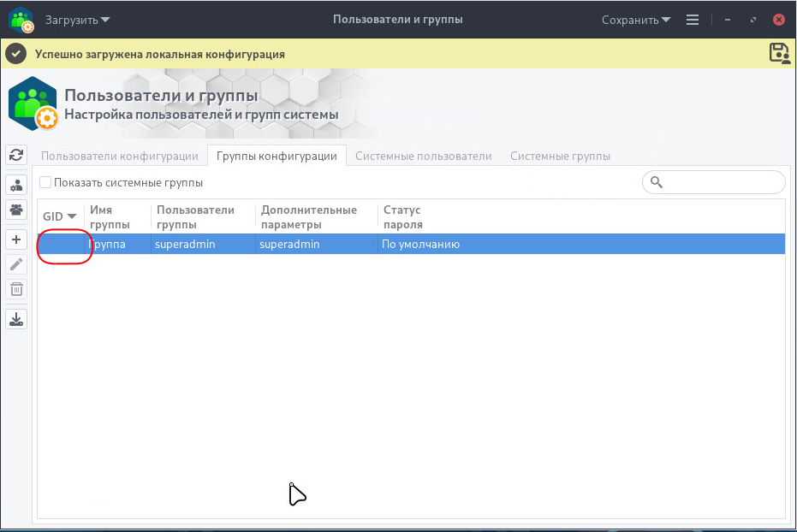Open the hamburger menu in title bar

click(693, 20)
